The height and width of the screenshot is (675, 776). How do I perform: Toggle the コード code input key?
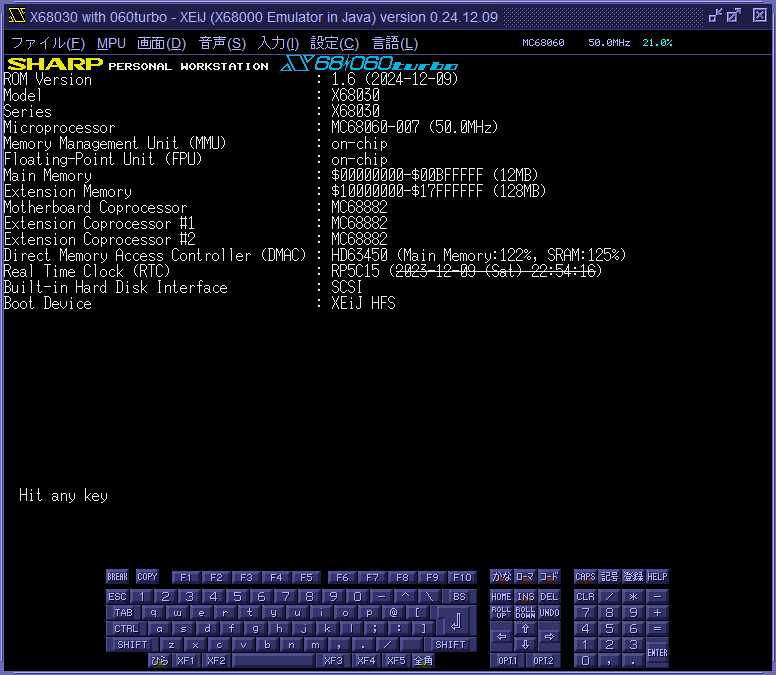(x=549, y=577)
